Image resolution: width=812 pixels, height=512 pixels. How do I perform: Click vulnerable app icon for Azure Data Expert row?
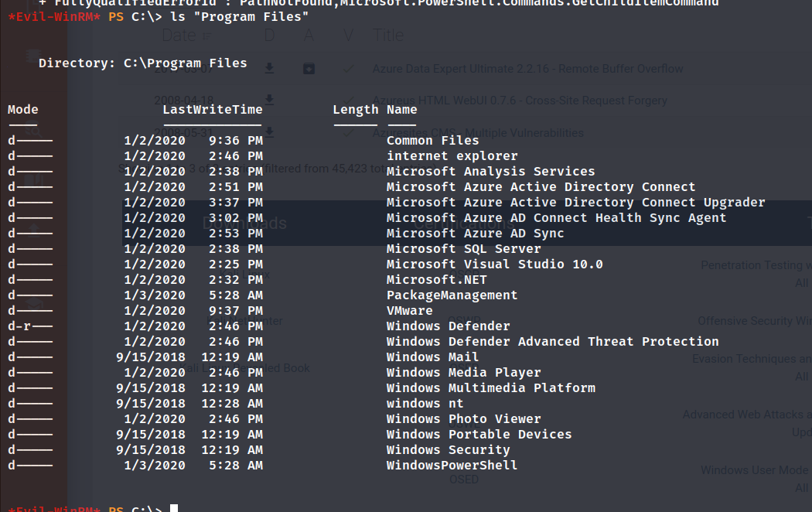coord(309,68)
